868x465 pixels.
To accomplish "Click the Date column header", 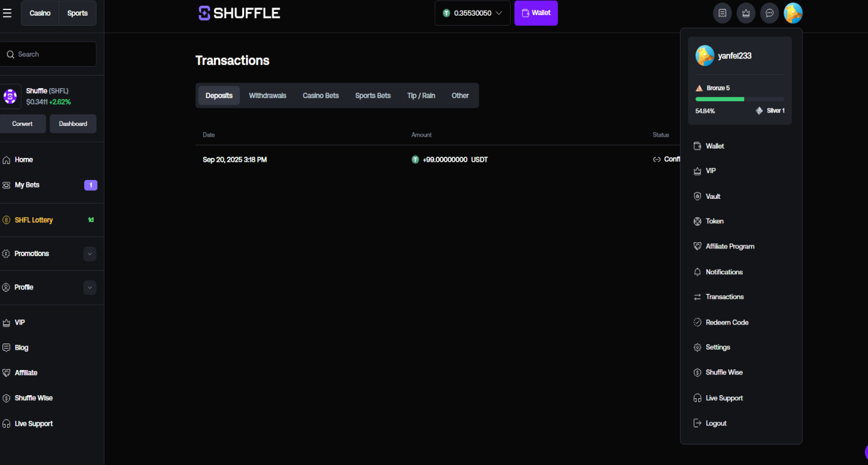I will point(209,135).
